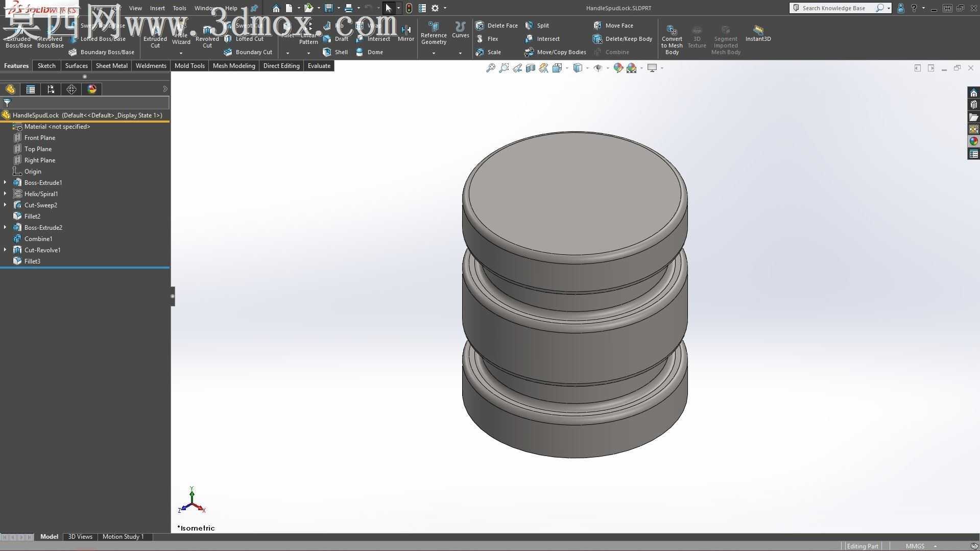Screen dimensions: 980x551
Task: Toggle the Select arrow tool
Action: pos(389,8)
